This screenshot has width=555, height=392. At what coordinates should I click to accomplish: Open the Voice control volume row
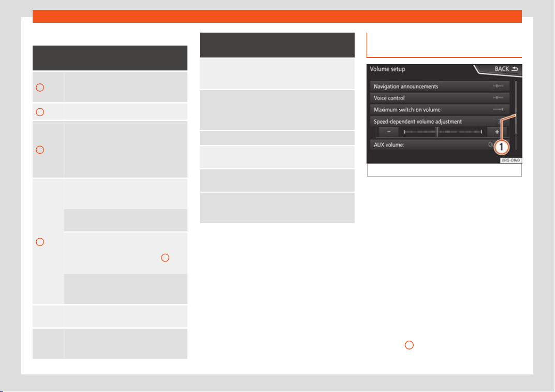[x=440, y=98]
